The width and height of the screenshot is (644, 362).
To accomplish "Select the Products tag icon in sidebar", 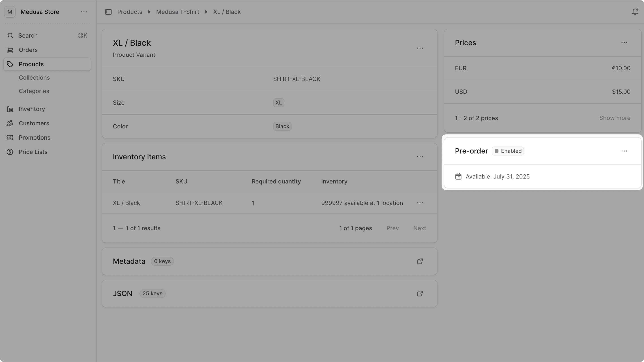I will (10, 64).
